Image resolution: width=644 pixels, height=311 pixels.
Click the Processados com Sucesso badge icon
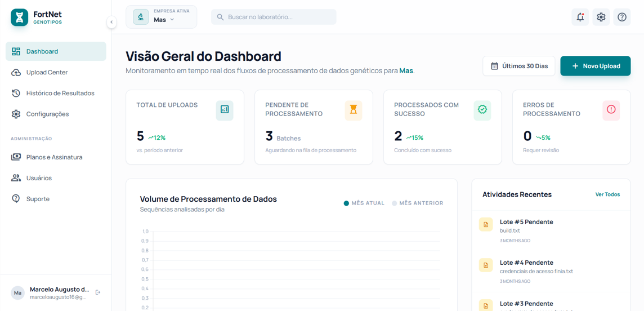[482, 109]
